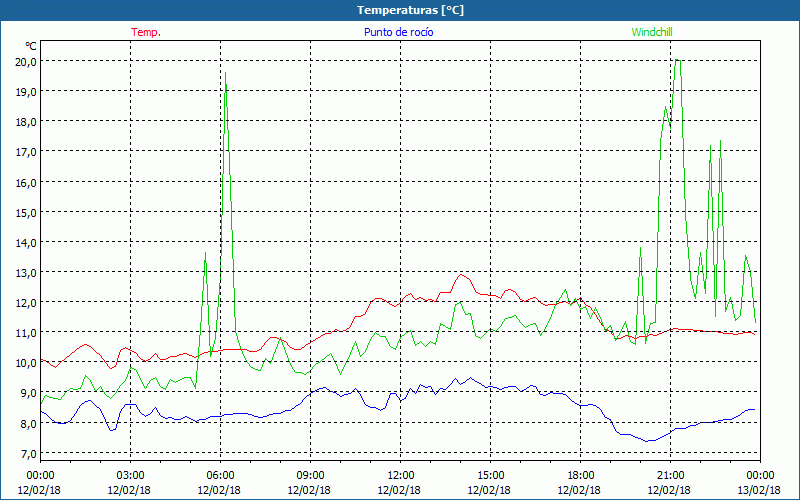
Task: Click the 11,0 y-axis value
Action: [x=26, y=333]
